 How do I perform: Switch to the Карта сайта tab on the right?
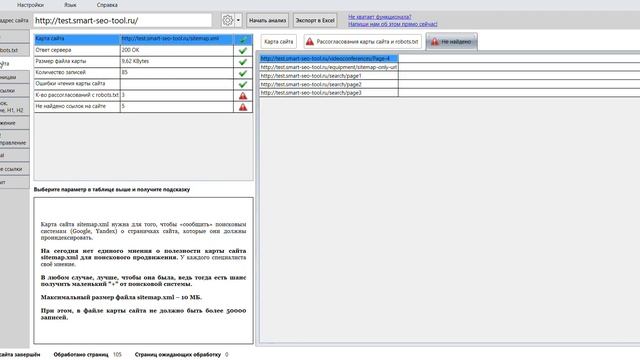pyautogui.click(x=278, y=42)
